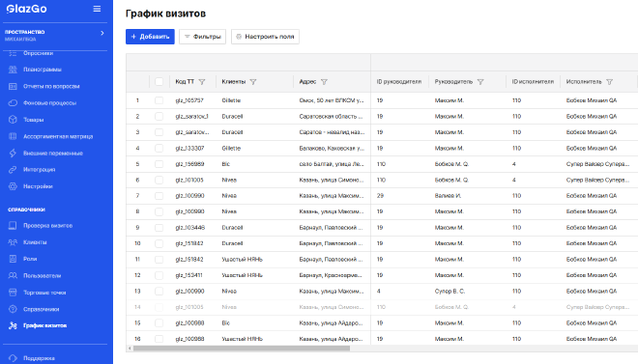This screenshot has height=364, width=638.
Task: Click the Справочники help icon
Action: click(x=13, y=309)
